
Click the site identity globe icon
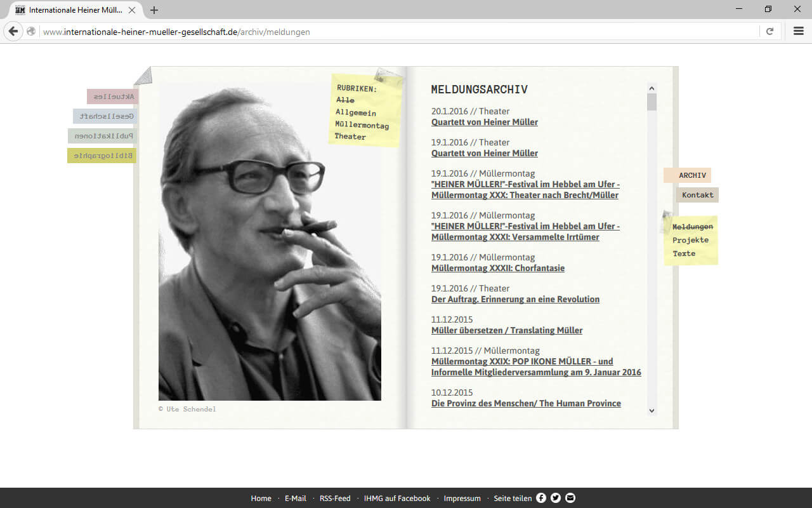pos(31,32)
